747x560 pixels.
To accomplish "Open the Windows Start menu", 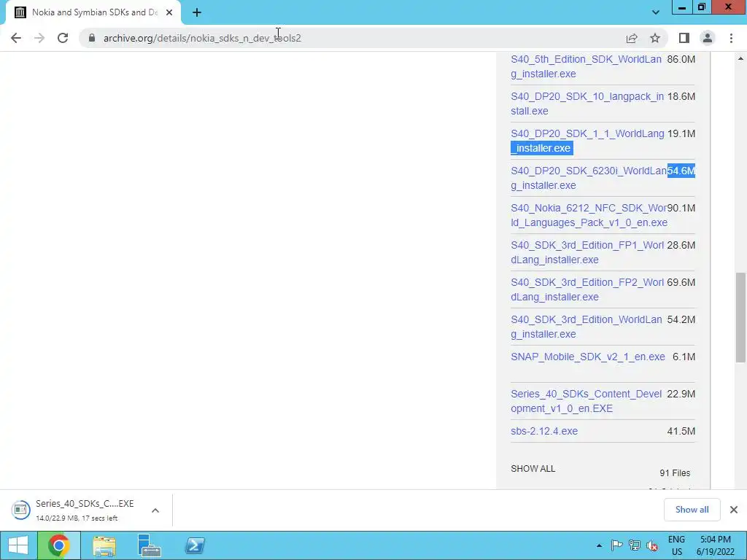I will pyautogui.click(x=18, y=545).
